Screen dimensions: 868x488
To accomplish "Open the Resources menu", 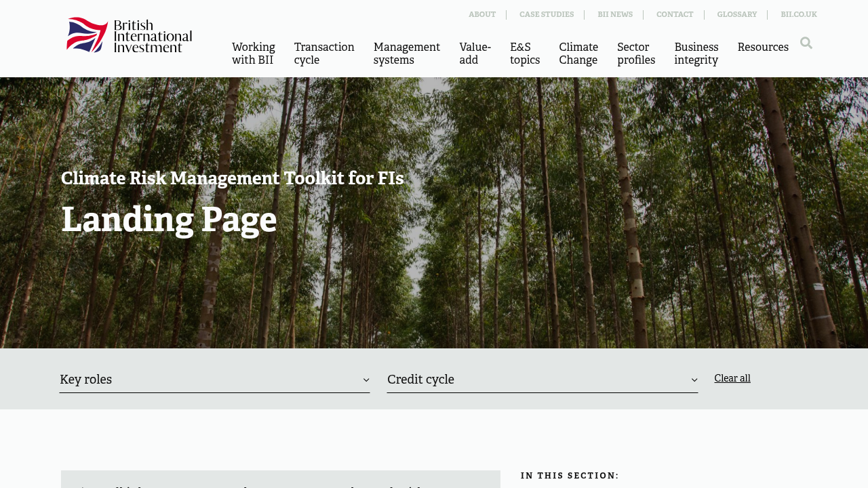I will pyautogui.click(x=763, y=47).
